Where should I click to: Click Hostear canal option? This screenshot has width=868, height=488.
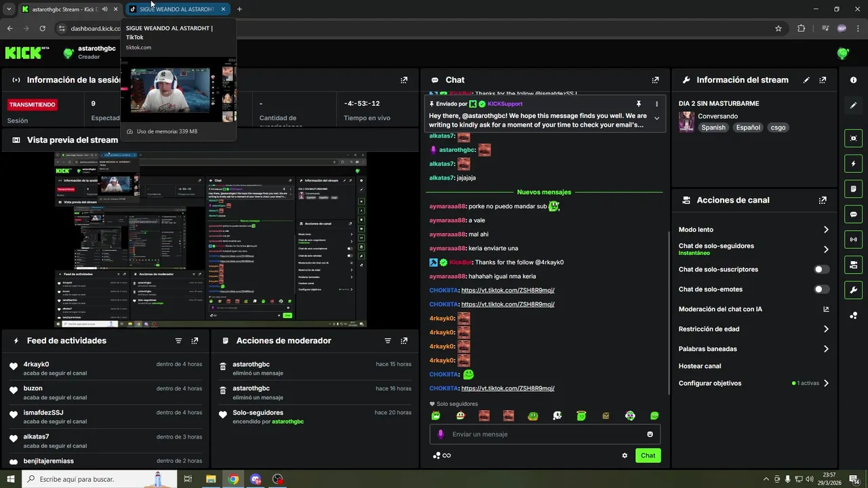pos(700,366)
